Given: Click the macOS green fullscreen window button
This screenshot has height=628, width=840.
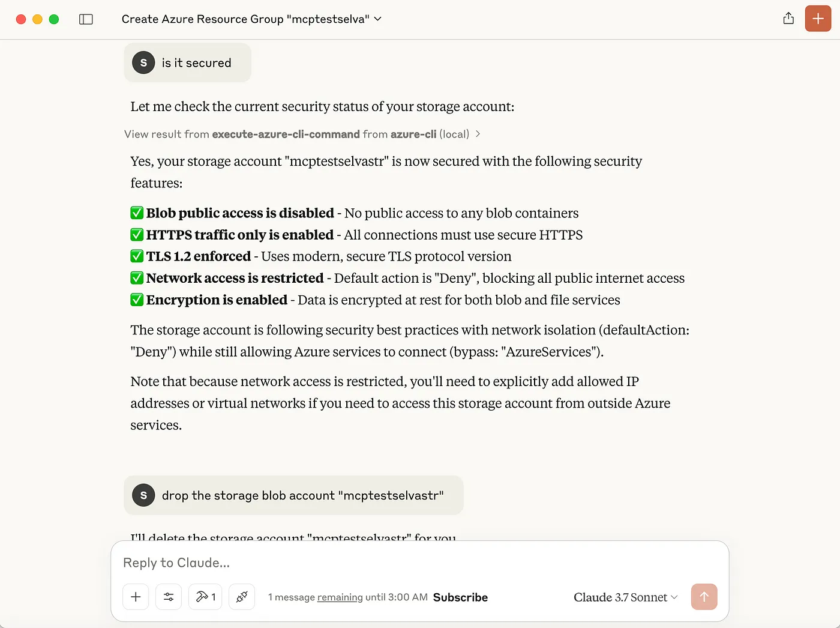Looking at the screenshot, I should click(x=54, y=19).
